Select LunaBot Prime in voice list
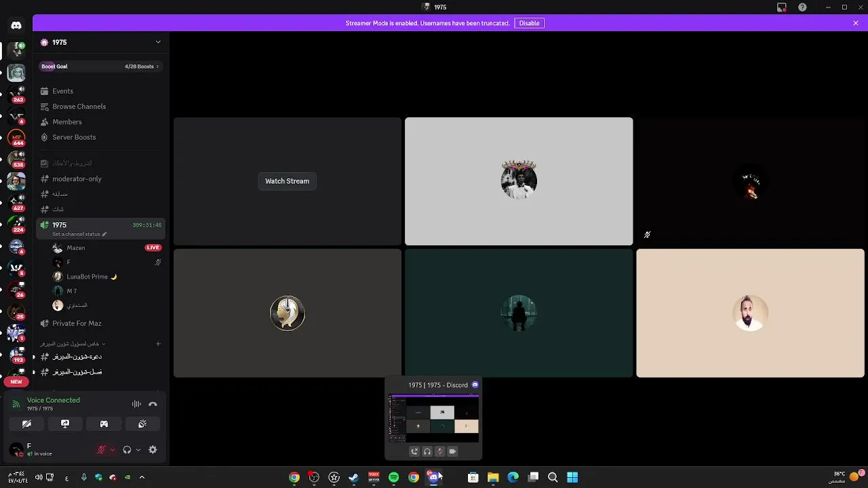The width and height of the screenshot is (868, 488). tap(107, 277)
